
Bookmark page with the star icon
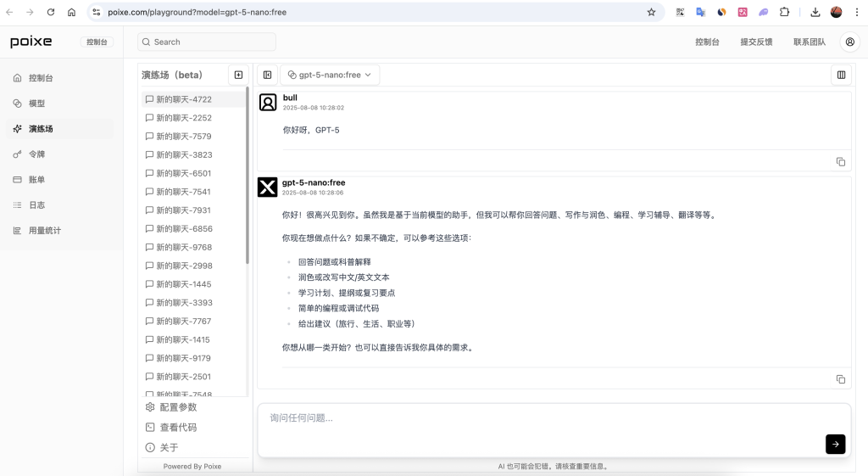pyautogui.click(x=651, y=12)
